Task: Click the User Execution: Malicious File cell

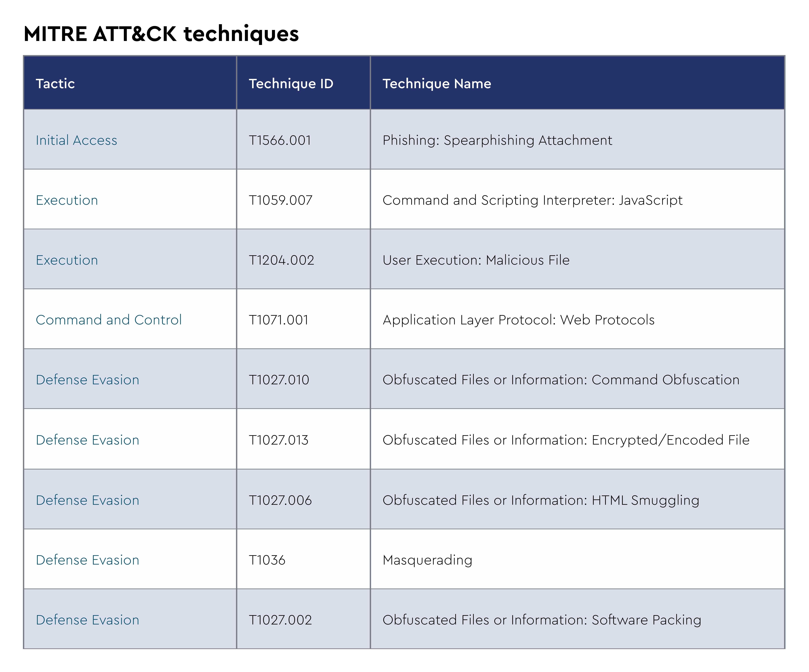Action: click(x=476, y=260)
